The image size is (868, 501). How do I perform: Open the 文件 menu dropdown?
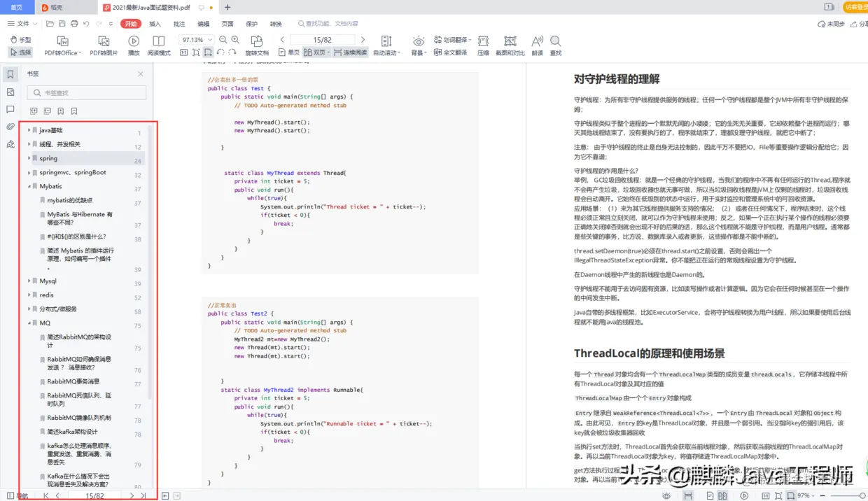pyautogui.click(x=21, y=24)
